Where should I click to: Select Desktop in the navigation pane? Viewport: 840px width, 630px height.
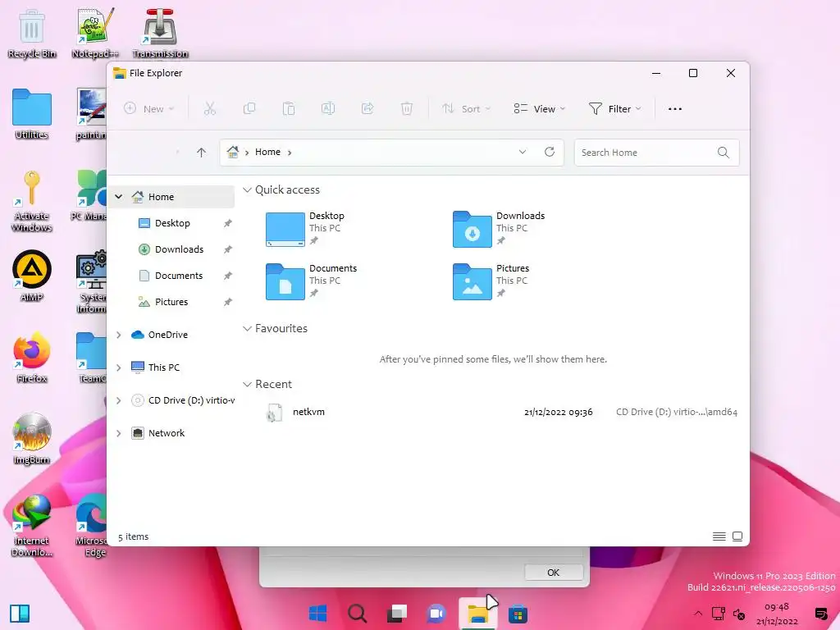pos(172,223)
